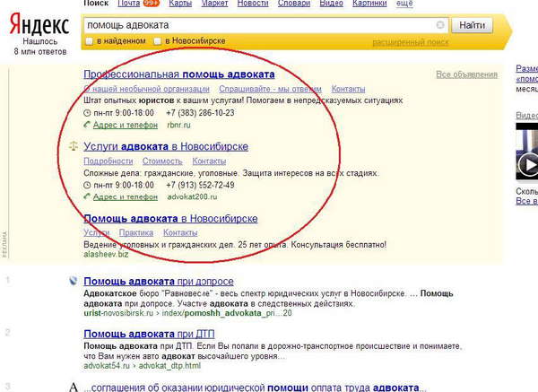The image size is (538, 392).
Task: Open the Маркет tab
Action: pyautogui.click(x=214, y=3)
